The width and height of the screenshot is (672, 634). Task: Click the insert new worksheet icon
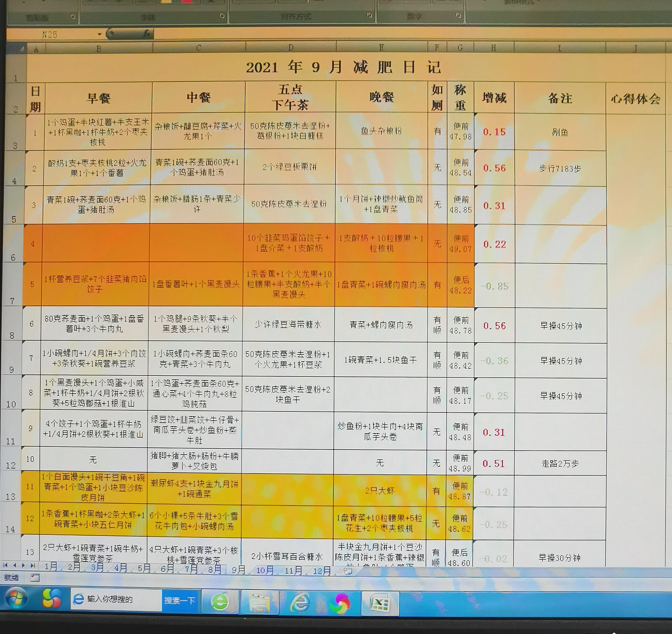coord(348,571)
